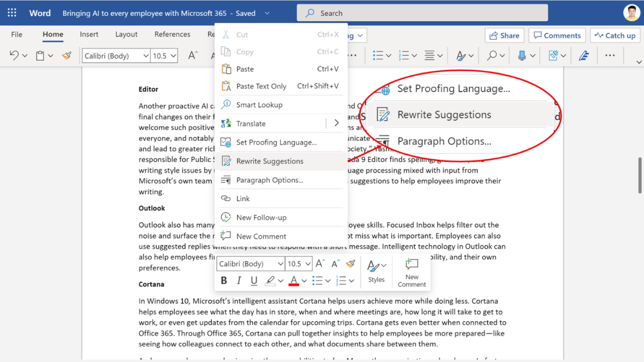Click the Paragraph Options icon in context menu
644x362 pixels.
point(227,179)
